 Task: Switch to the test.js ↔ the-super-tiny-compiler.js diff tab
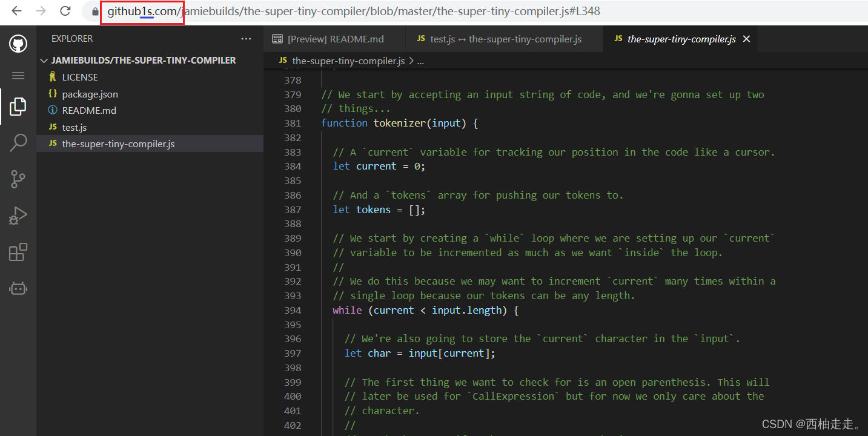(x=504, y=39)
